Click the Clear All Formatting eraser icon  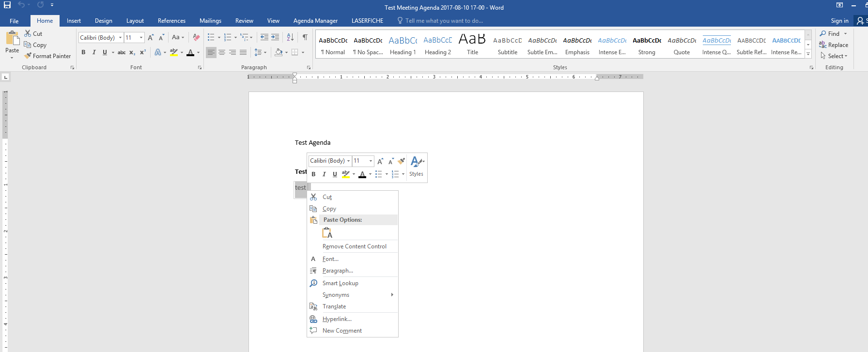pos(196,37)
